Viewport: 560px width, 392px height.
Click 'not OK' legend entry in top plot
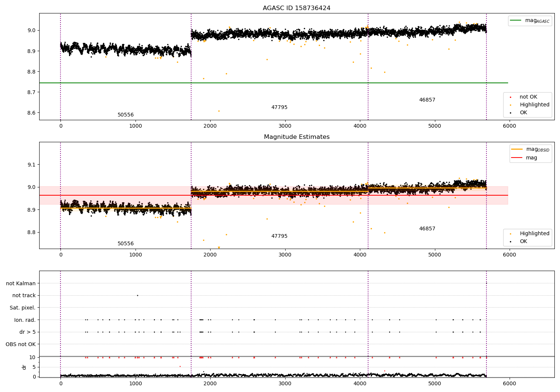[x=528, y=97]
